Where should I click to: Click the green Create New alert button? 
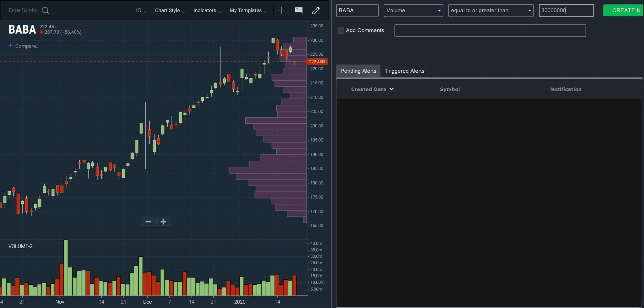pos(623,10)
